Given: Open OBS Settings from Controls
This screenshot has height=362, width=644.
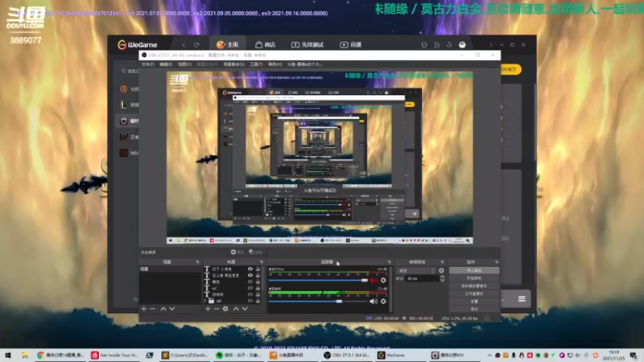Looking at the screenshot, I should [474, 302].
